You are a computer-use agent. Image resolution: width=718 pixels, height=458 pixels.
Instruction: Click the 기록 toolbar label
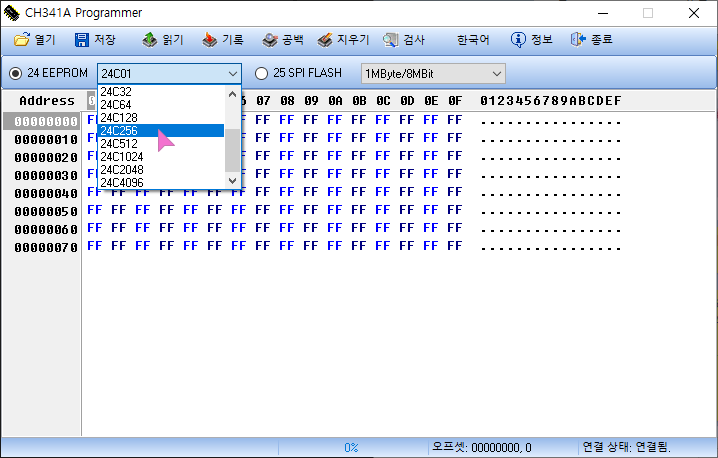(x=233, y=40)
